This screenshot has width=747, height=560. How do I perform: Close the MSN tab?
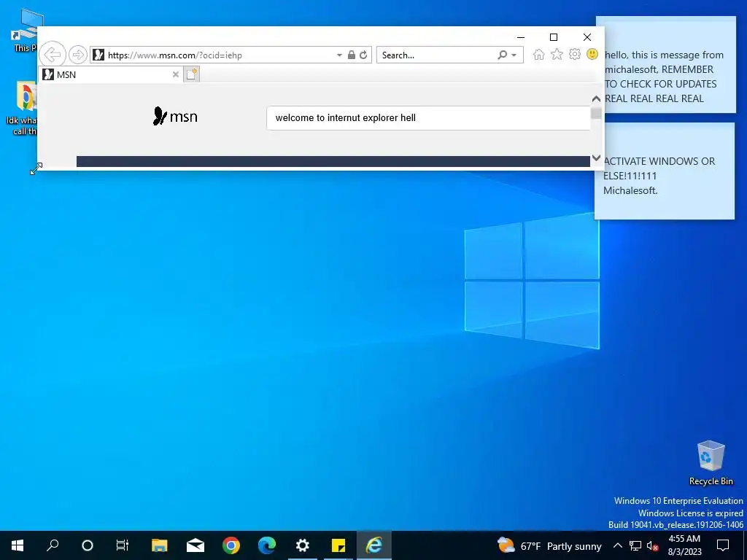175,74
